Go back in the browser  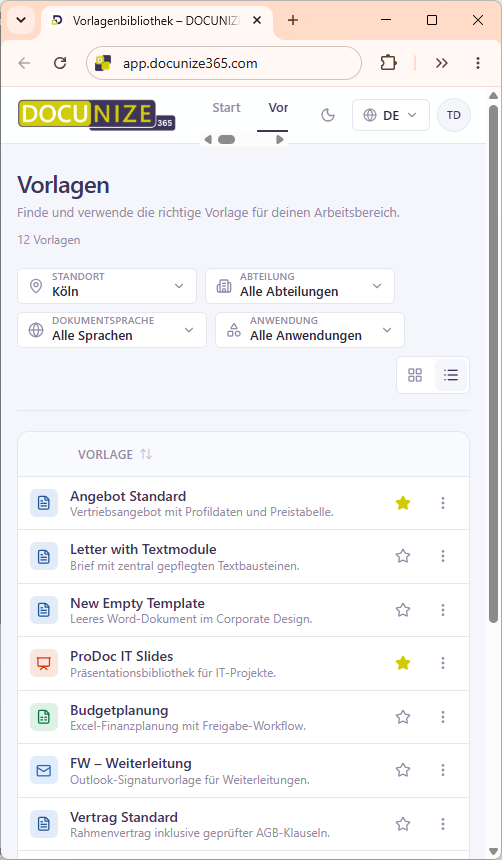pyautogui.click(x=24, y=63)
